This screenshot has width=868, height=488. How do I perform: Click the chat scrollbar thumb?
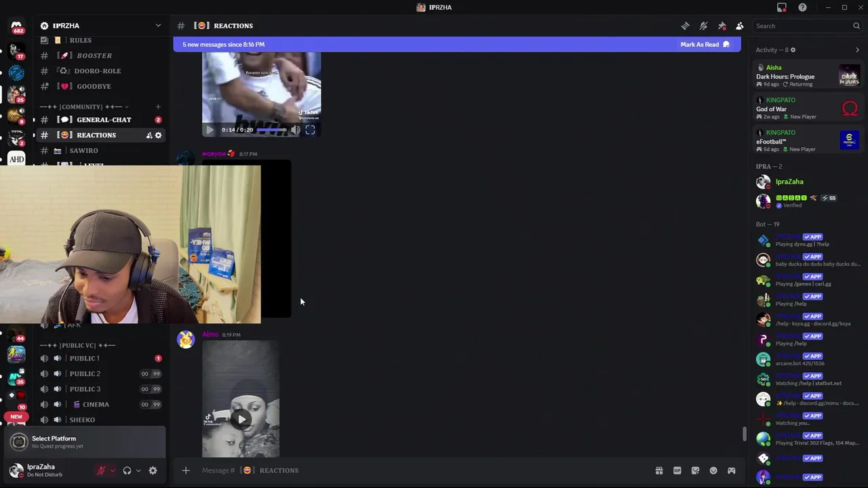pyautogui.click(x=745, y=434)
